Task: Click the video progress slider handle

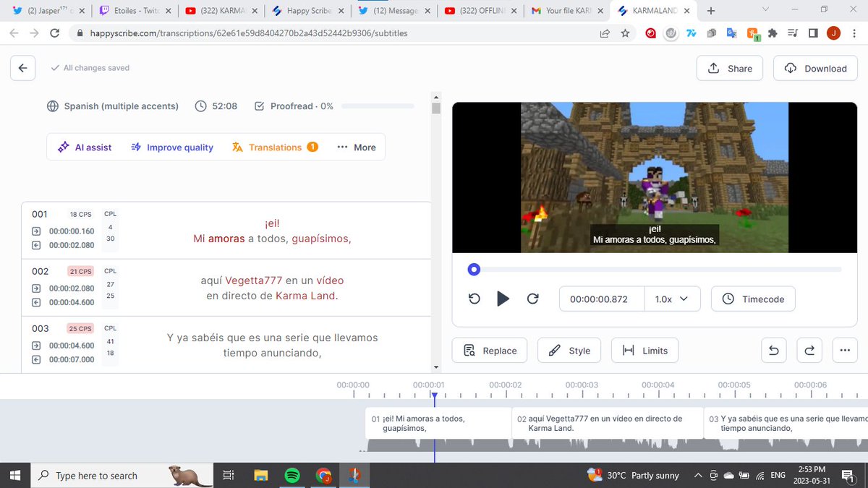Action: click(x=474, y=270)
